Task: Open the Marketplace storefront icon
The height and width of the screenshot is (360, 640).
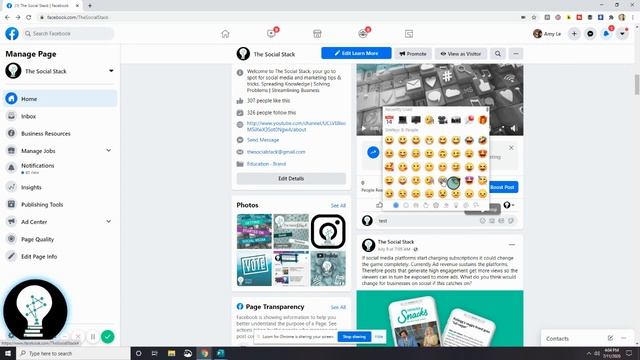Action: (x=317, y=33)
